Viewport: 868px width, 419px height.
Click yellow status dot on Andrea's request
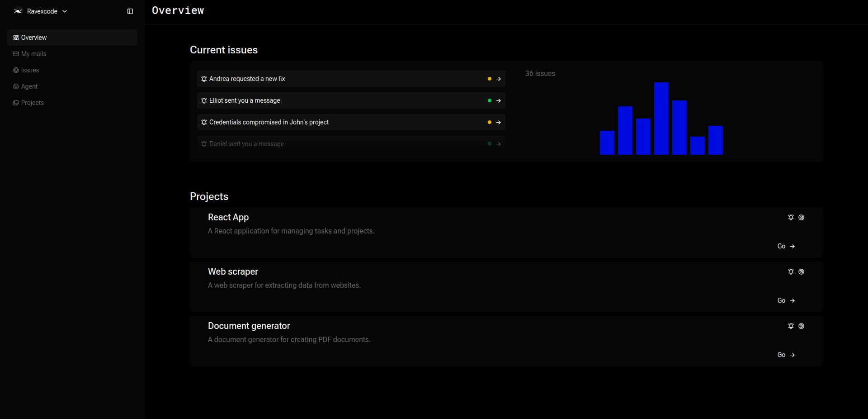489,79
